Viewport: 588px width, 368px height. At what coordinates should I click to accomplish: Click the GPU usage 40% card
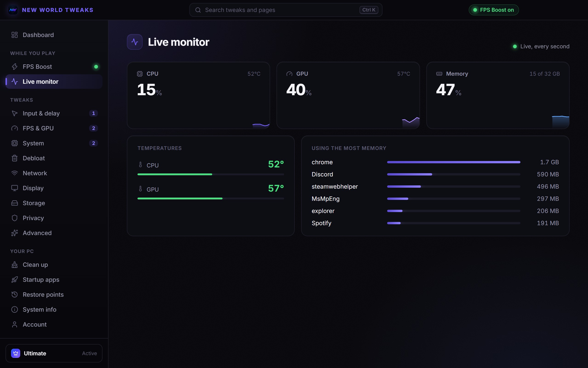point(348,95)
